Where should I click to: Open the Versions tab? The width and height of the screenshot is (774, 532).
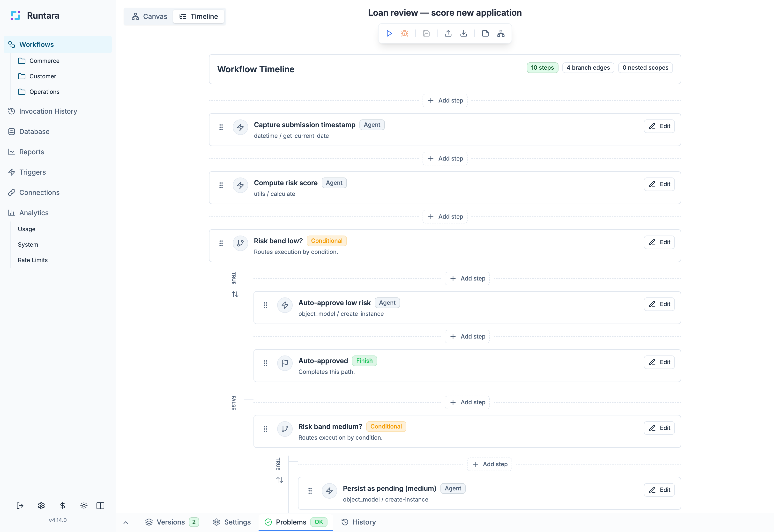(x=172, y=522)
